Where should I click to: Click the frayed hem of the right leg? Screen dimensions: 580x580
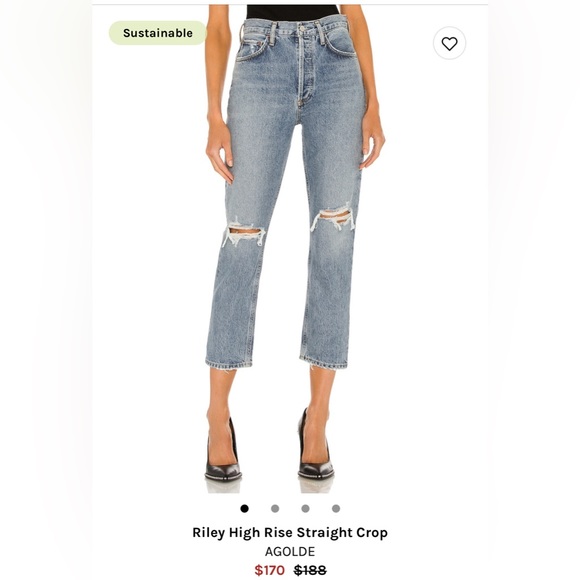(x=324, y=363)
